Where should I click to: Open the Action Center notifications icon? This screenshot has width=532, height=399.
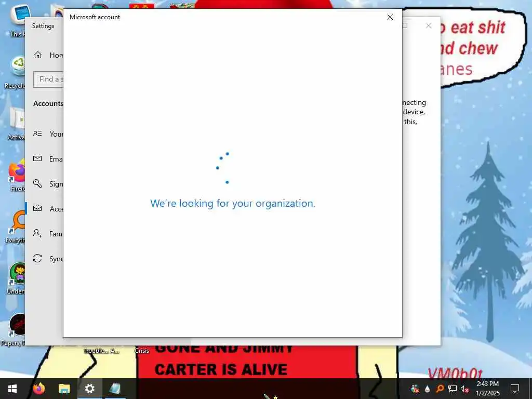tap(515, 389)
